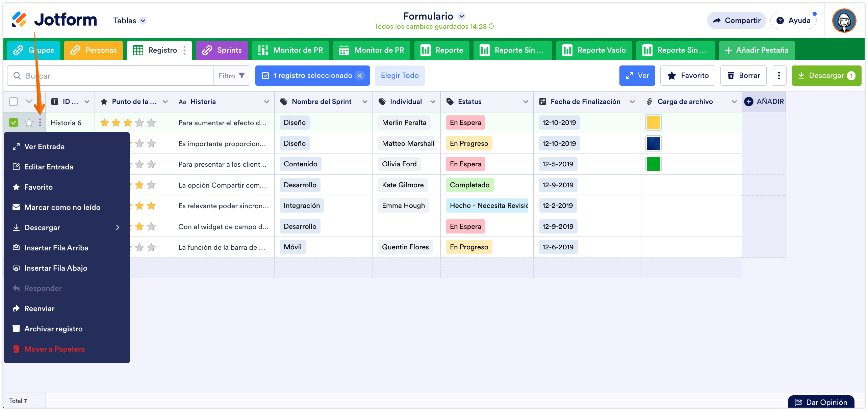Viewport: 868px width, 411px height.
Task: Star the Historia 6 row as favorite
Action: (29, 122)
